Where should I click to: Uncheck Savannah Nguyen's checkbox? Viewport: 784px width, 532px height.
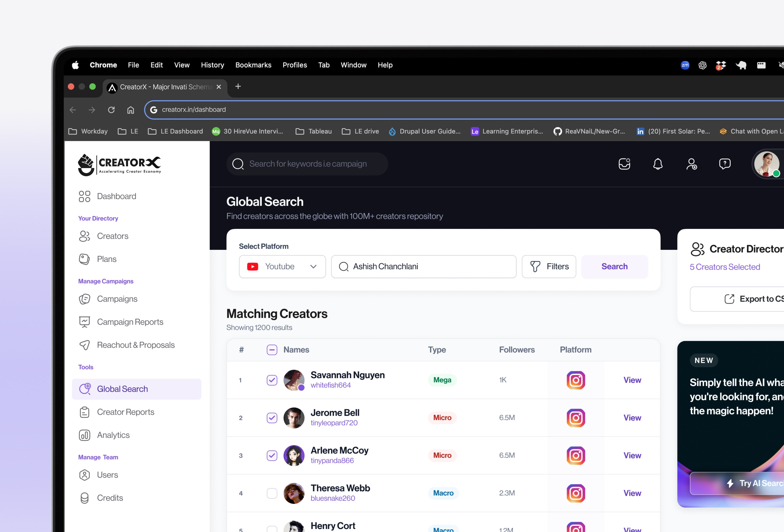tap(272, 380)
